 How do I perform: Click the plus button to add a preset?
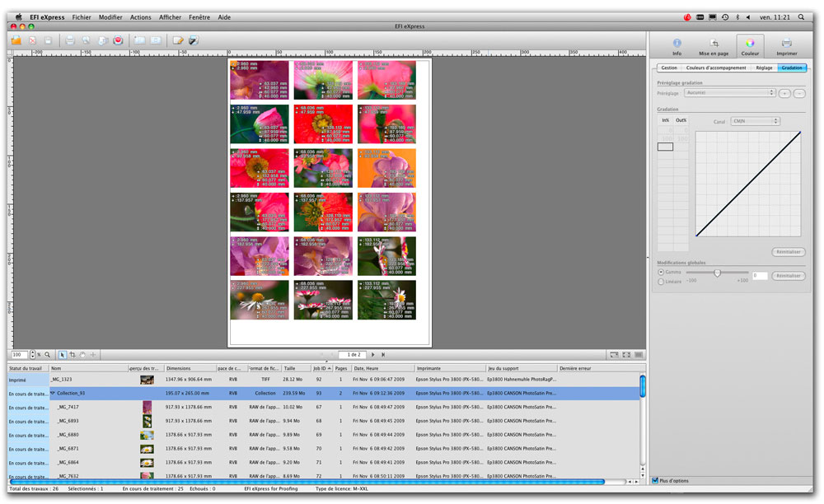tap(784, 93)
